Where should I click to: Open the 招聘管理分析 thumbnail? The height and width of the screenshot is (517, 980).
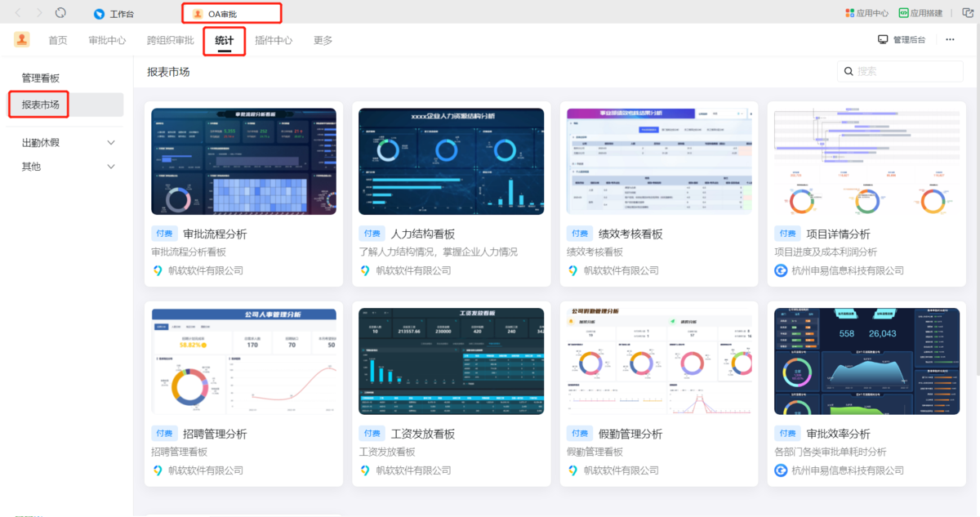click(243, 361)
